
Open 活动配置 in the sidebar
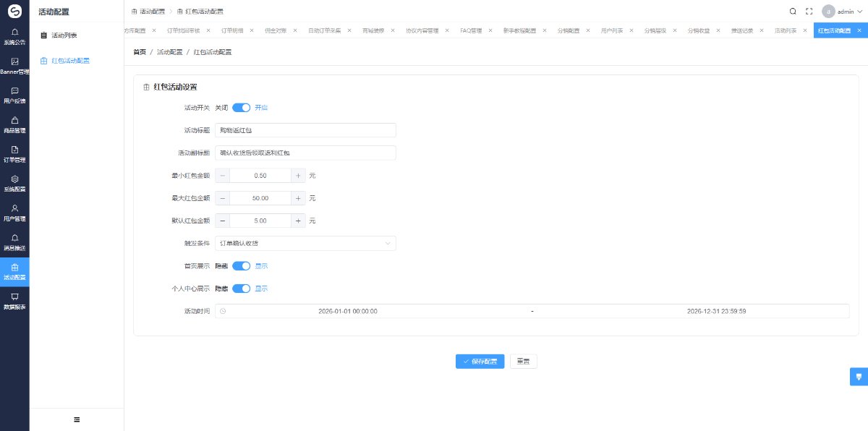pos(14,272)
